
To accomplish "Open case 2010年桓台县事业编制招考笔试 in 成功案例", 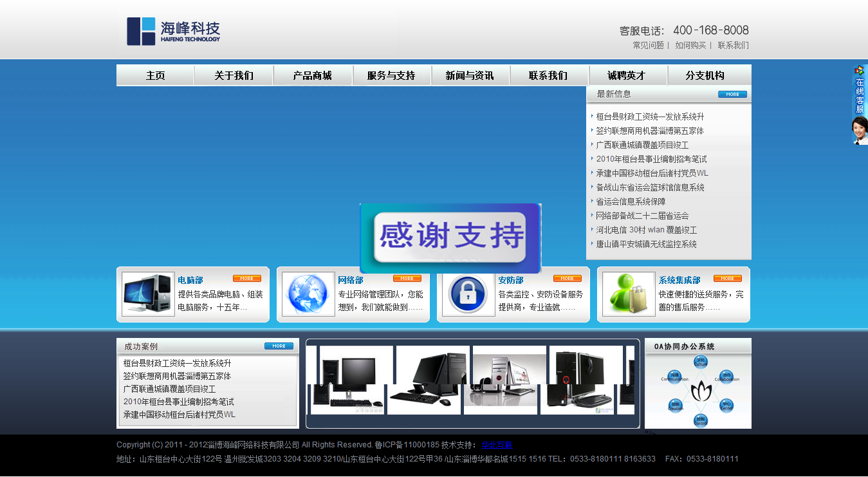I will [179, 402].
